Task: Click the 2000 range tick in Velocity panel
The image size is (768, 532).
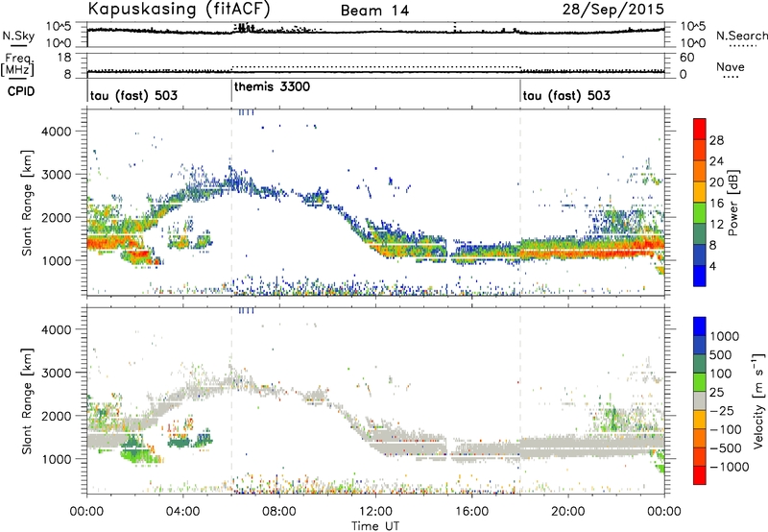Action: (x=57, y=416)
